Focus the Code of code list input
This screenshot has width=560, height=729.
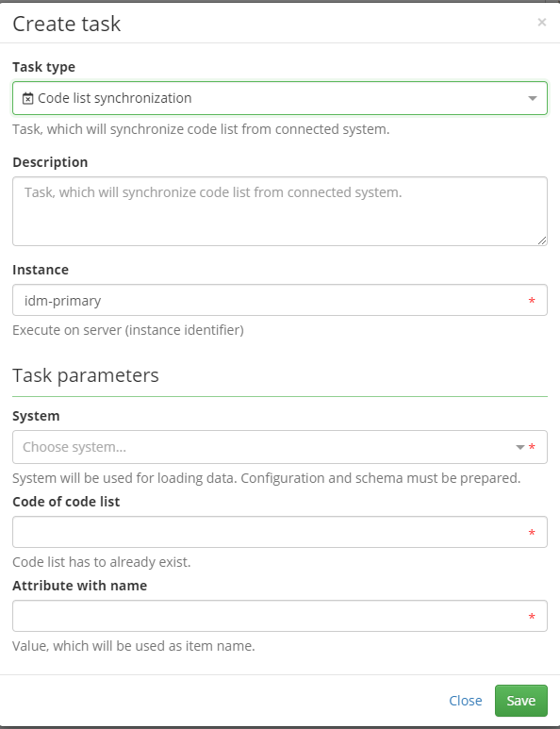[280, 532]
